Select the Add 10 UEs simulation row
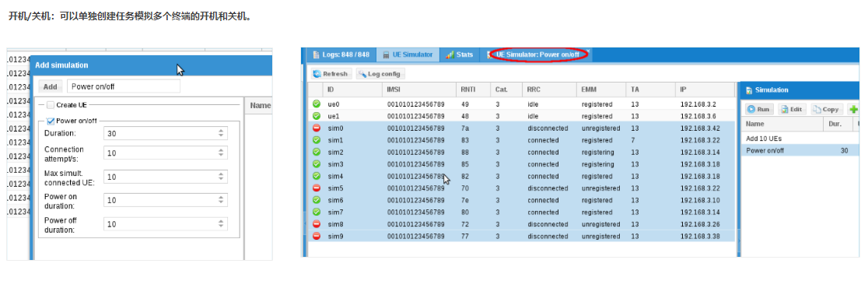Viewport: 868px width, 295px height. point(800,139)
